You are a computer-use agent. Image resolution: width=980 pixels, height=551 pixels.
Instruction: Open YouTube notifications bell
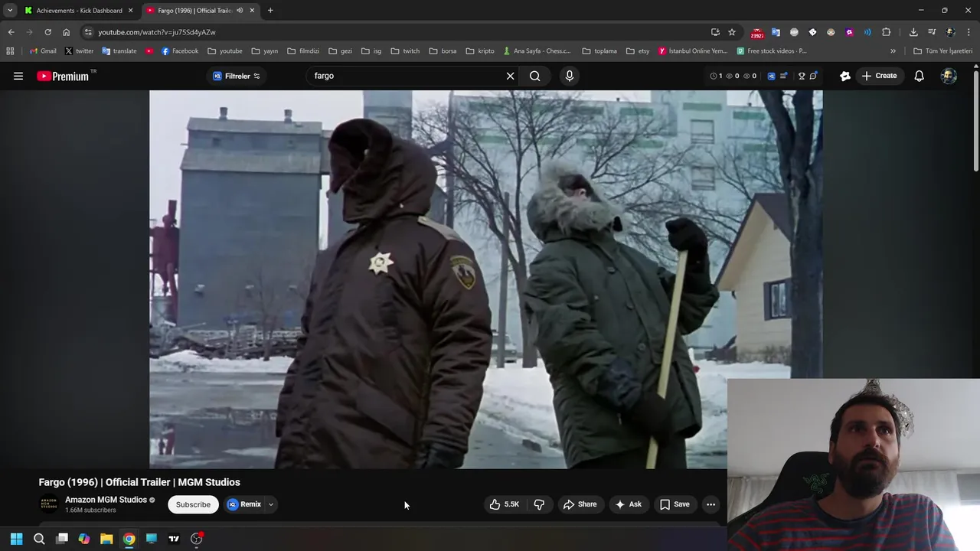click(x=919, y=76)
